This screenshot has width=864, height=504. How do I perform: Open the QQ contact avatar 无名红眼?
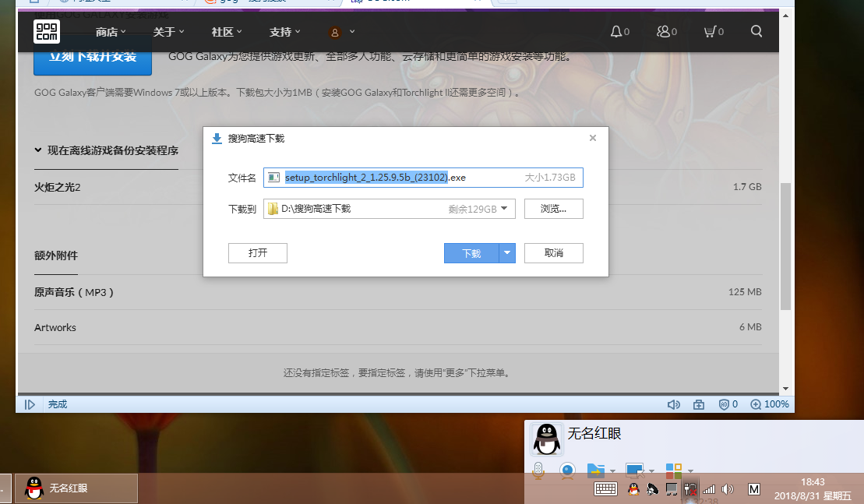(547, 439)
